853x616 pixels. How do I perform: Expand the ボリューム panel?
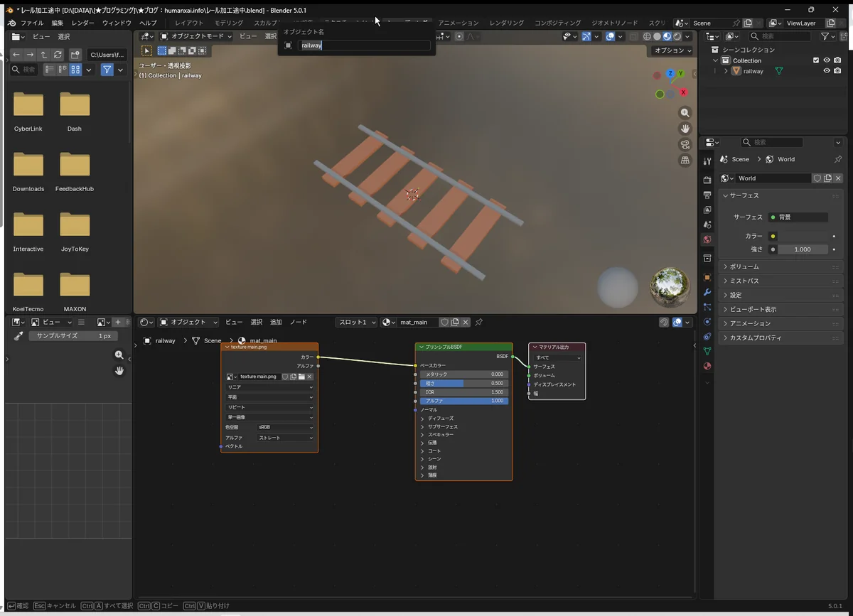coord(744,266)
